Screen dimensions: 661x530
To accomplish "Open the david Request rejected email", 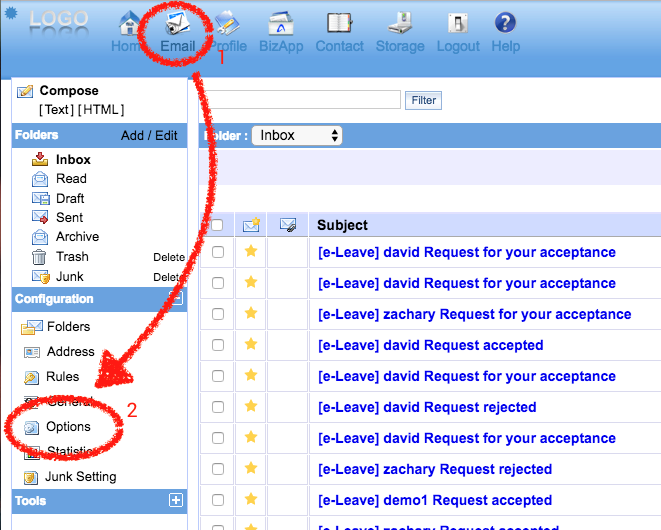I will pos(427,407).
